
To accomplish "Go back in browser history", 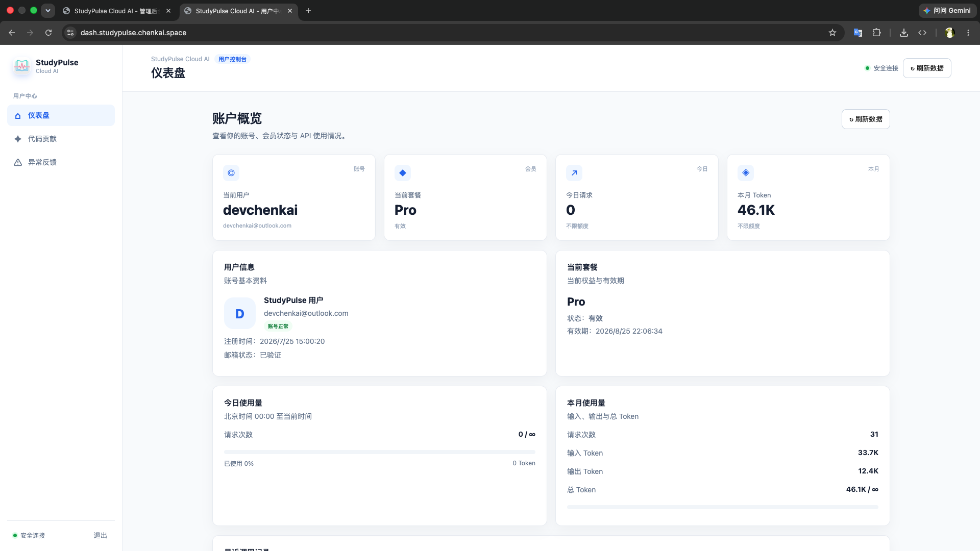I will [x=12, y=33].
